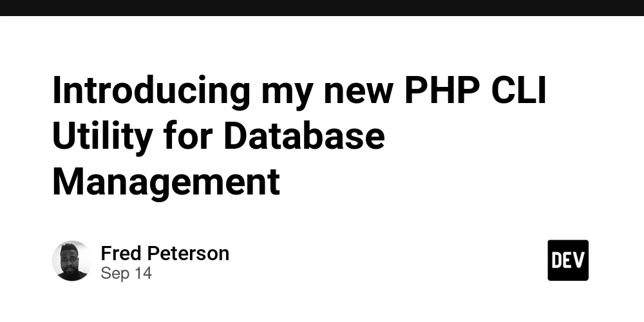Screen dimensions: 644x322
Task: Click the number 14 in date
Action: tap(142, 274)
